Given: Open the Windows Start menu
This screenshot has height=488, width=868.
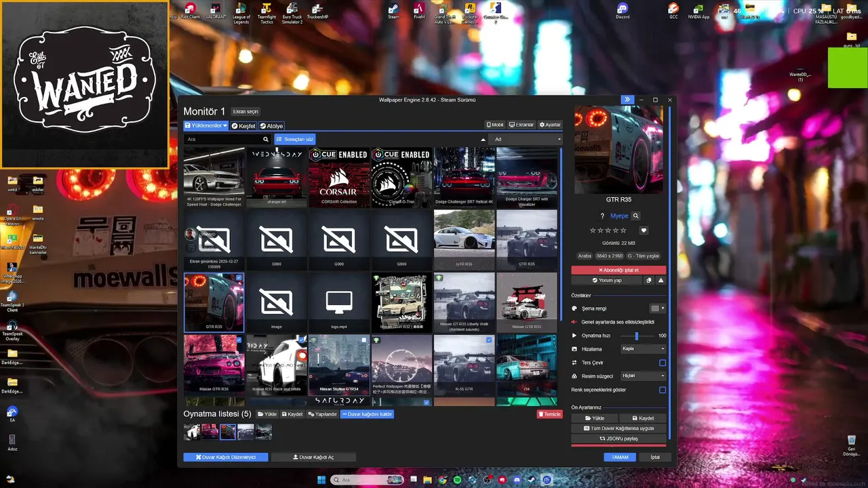Looking at the screenshot, I should click(x=321, y=480).
